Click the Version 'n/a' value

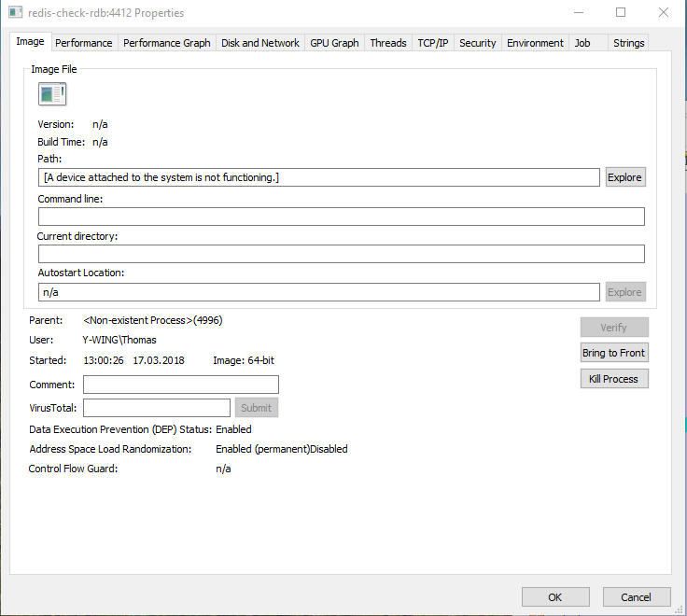100,124
